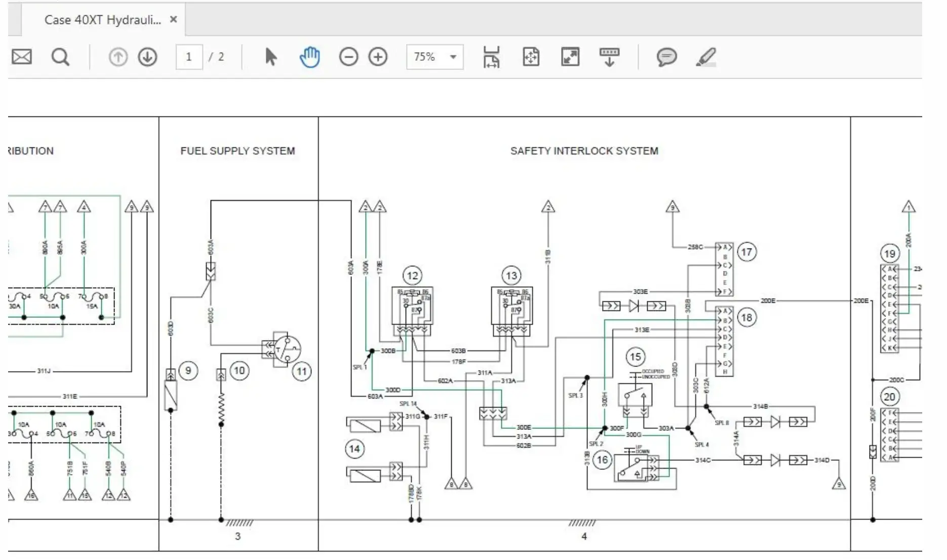947x560 pixels.
Task: Click the Fuel Supply System label
Action: click(x=238, y=151)
